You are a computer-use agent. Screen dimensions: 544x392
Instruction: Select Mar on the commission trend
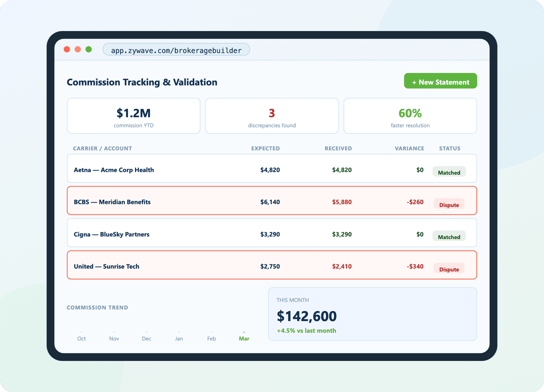(244, 338)
